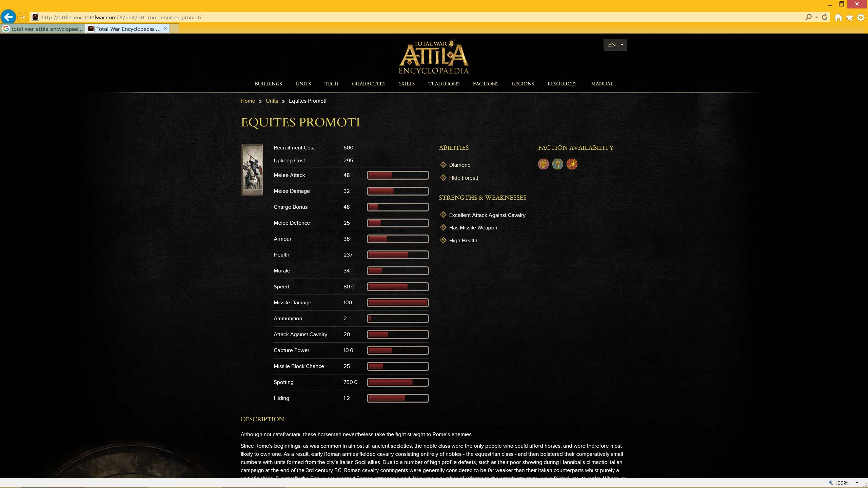Click the Speed value 80.0
868x488 pixels.
349,287
